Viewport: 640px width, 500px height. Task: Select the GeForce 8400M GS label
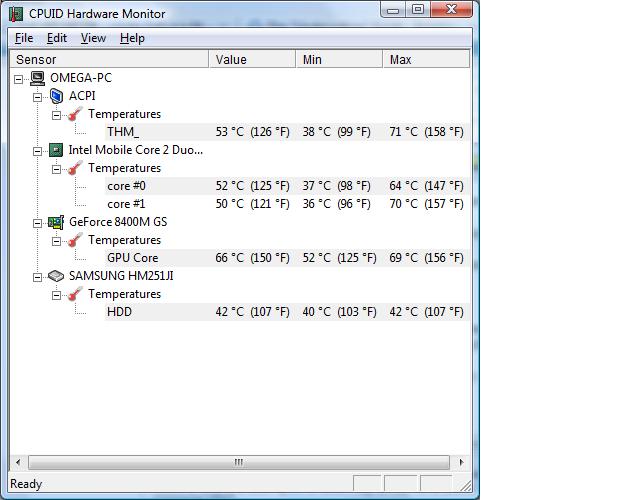pos(118,222)
